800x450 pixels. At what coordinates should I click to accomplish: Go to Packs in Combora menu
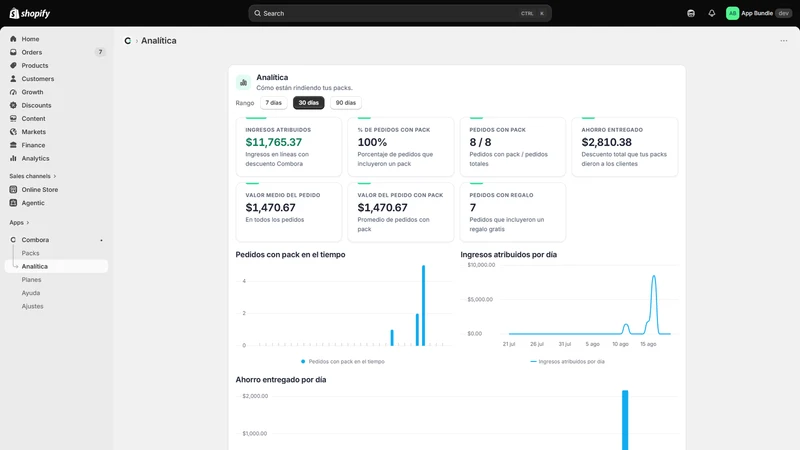point(30,253)
